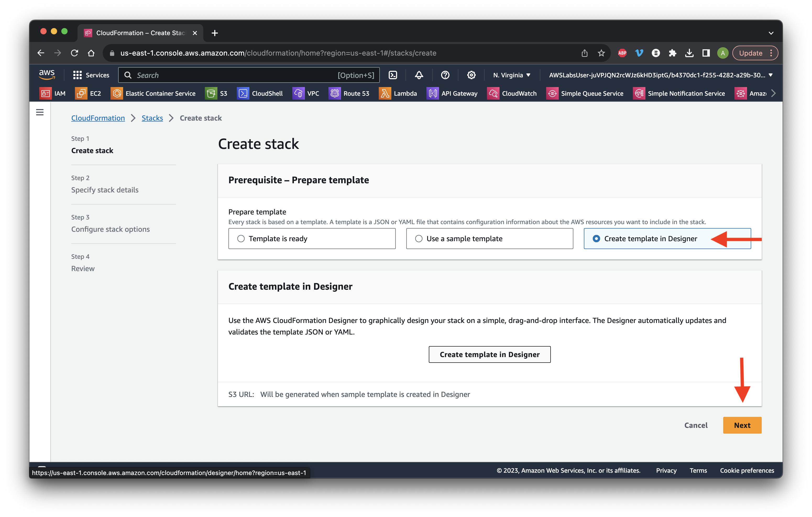Open the Terms footer link
Image resolution: width=812 pixels, height=517 pixels.
[698, 470]
